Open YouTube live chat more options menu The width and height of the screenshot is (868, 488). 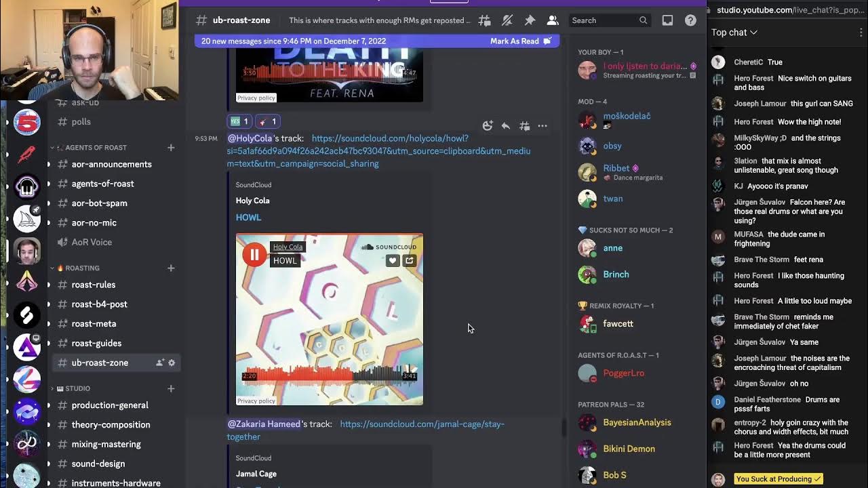coord(861,33)
